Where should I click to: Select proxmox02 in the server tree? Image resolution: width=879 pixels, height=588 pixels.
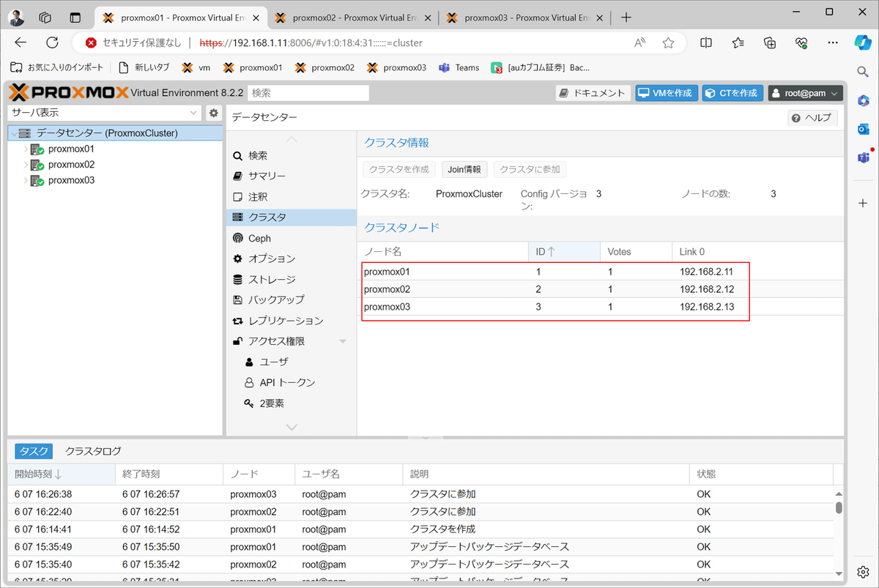coord(71,165)
